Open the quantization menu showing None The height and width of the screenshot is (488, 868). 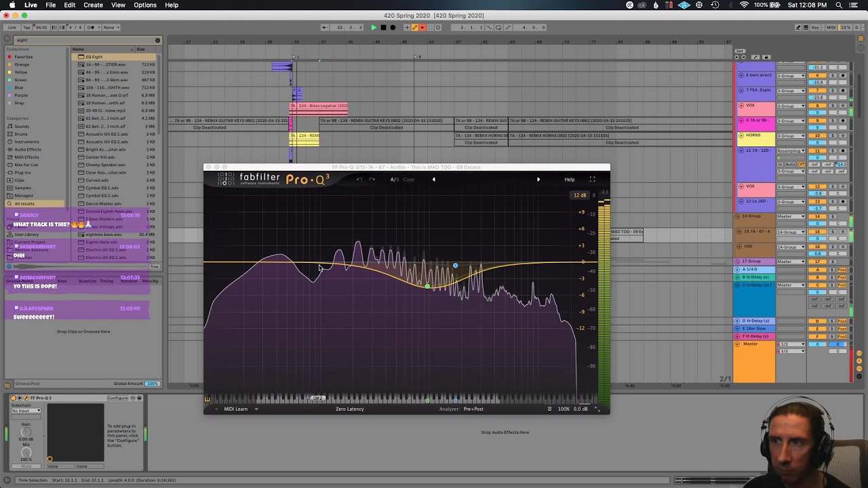tap(111, 28)
